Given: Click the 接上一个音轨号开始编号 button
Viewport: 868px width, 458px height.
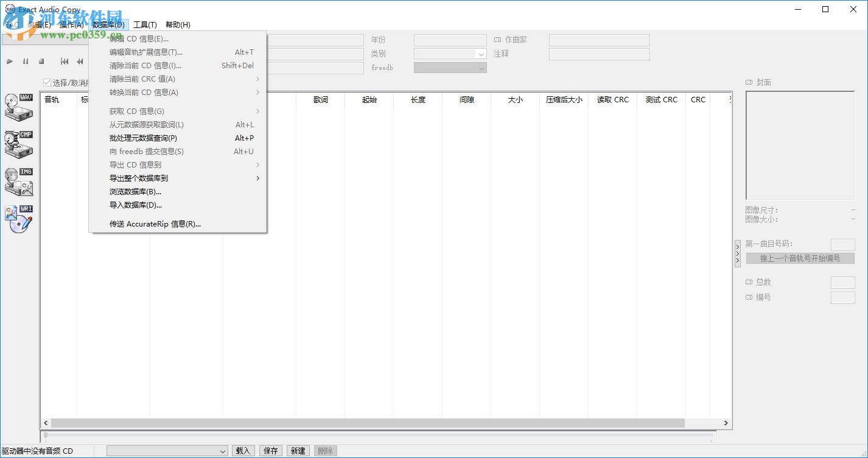Looking at the screenshot, I should 799,258.
